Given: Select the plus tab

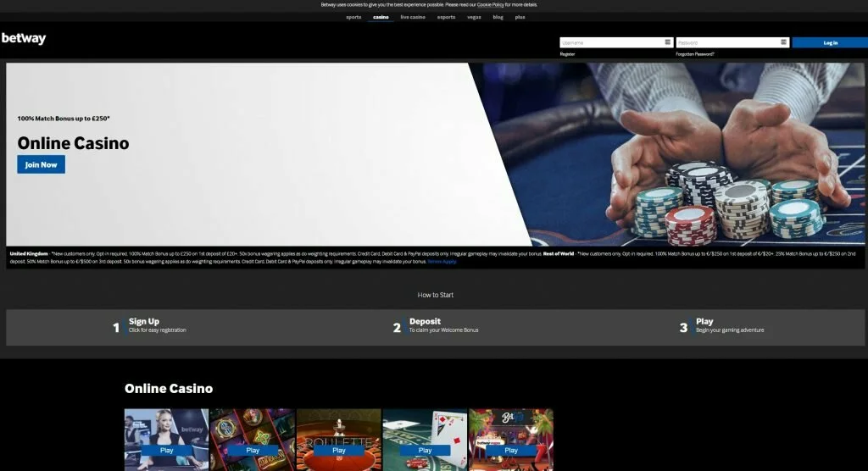Looking at the screenshot, I should [520, 17].
